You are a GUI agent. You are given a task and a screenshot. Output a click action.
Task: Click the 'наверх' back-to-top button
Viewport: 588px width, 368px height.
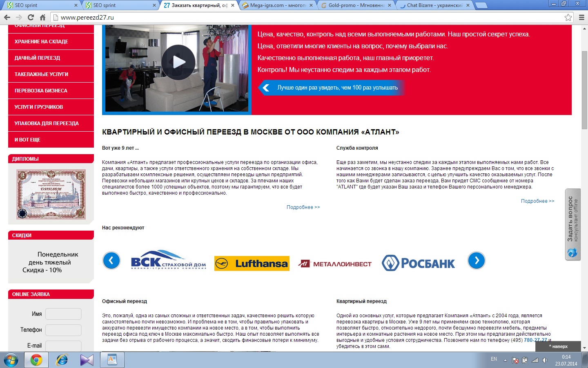[x=558, y=346]
